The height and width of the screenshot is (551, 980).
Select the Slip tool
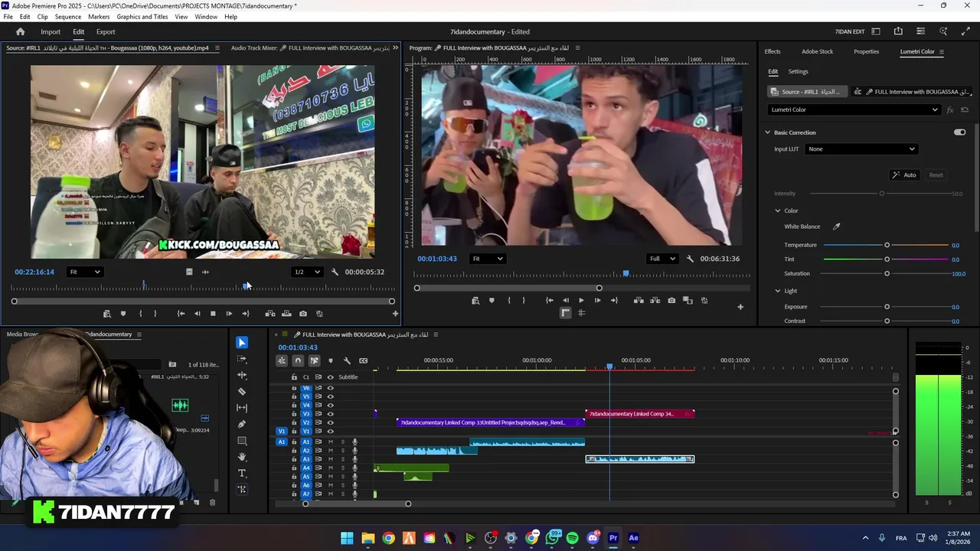242,408
